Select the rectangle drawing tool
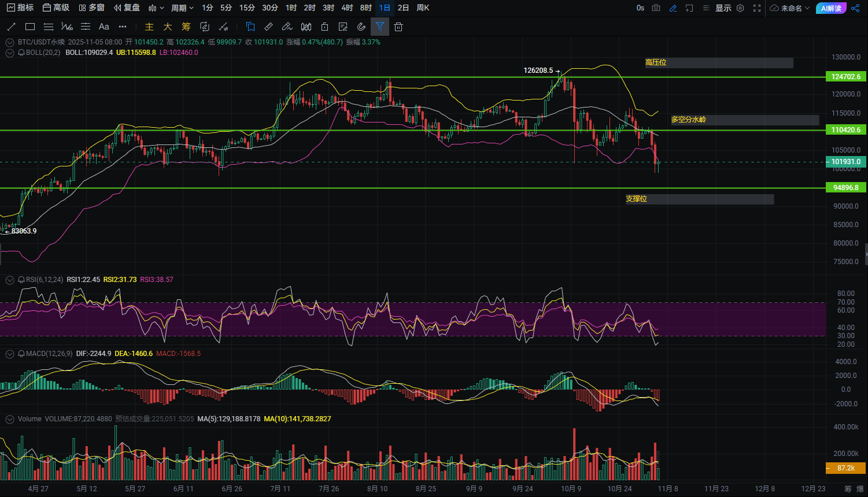This screenshot has height=497, width=868. click(30, 27)
